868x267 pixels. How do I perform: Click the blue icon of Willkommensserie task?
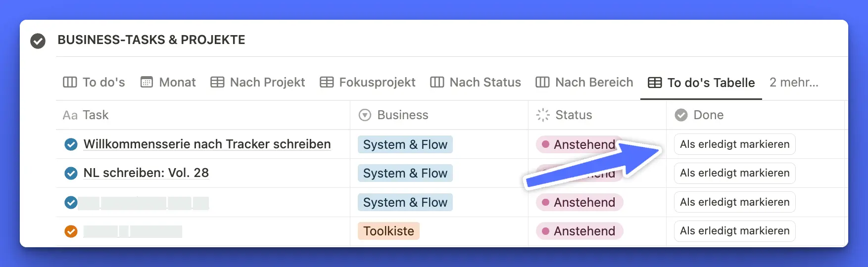pos(71,144)
